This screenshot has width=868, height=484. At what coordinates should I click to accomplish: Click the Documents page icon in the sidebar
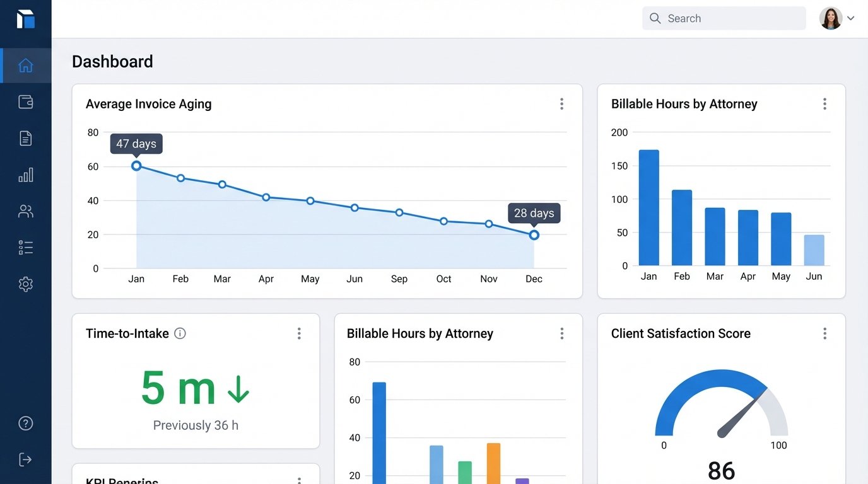tap(25, 138)
